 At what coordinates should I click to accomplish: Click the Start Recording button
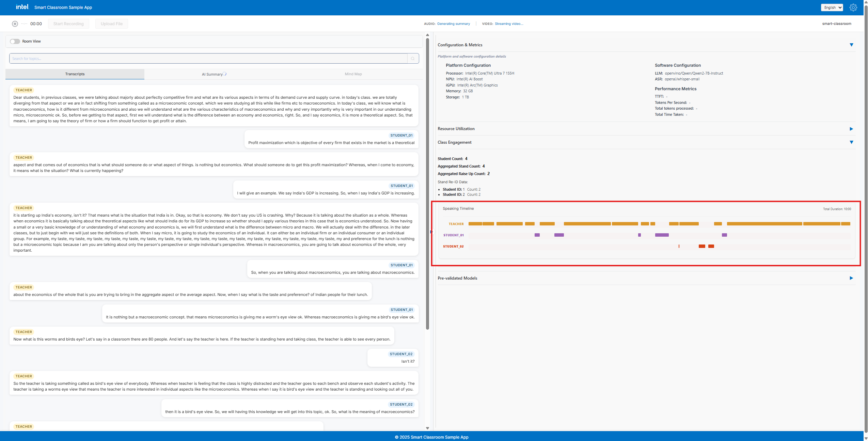point(68,23)
